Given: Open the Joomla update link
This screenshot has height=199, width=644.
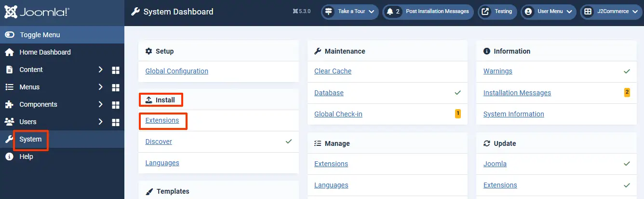Looking at the screenshot, I should (495, 164).
